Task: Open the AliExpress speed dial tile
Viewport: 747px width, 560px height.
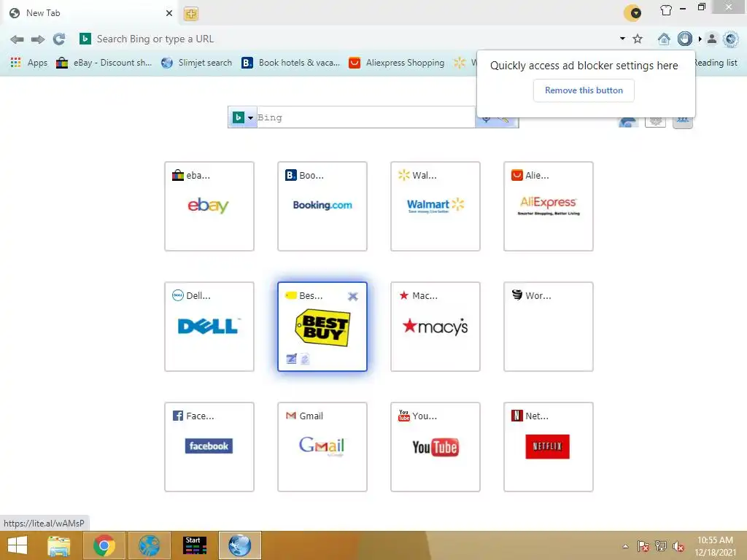Action: coord(549,206)
